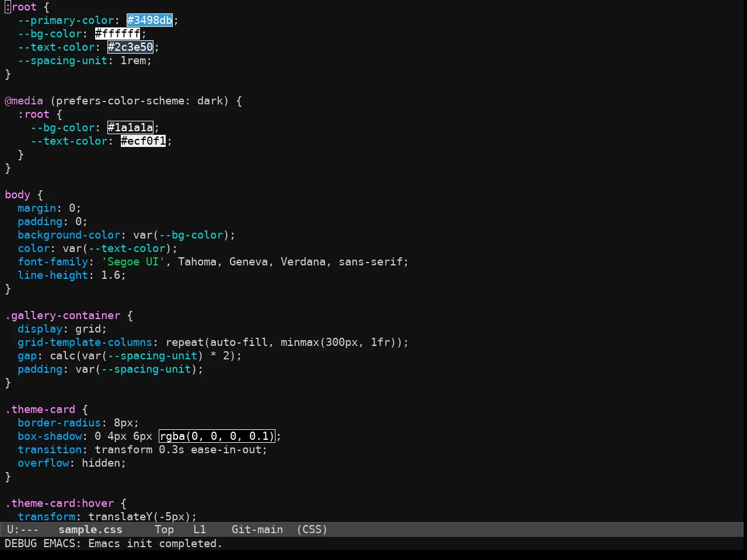The height and width of the screenshot is (560, 747).
Task: Click the 'line-height' property name
Action: (x=53, y=275)
